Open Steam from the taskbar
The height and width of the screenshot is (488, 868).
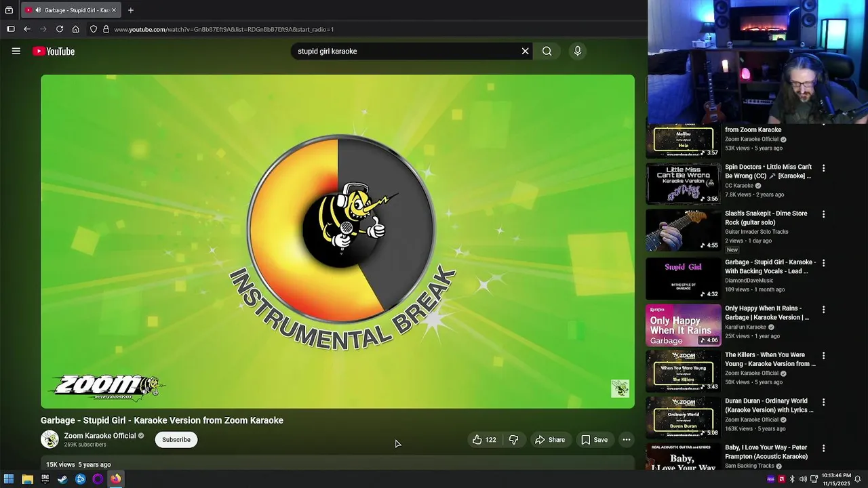[62, 479]
